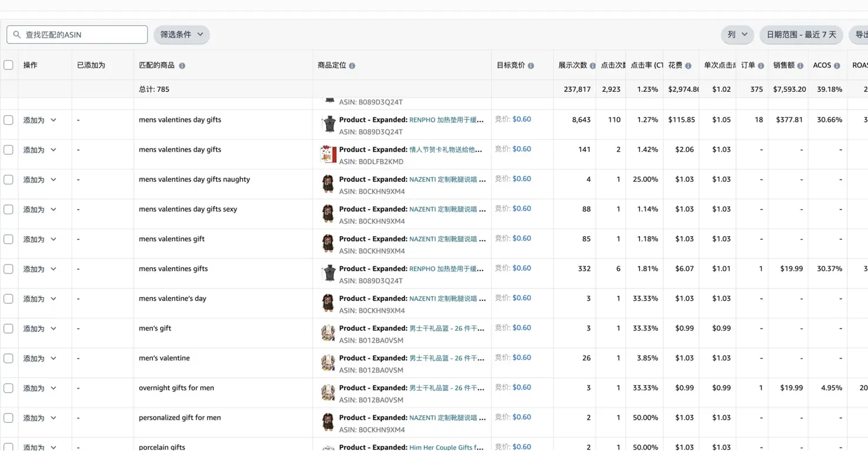Check the box for mens valentines day gifts sexy
This screenshot has height=451, width=868.
point(8,210)
